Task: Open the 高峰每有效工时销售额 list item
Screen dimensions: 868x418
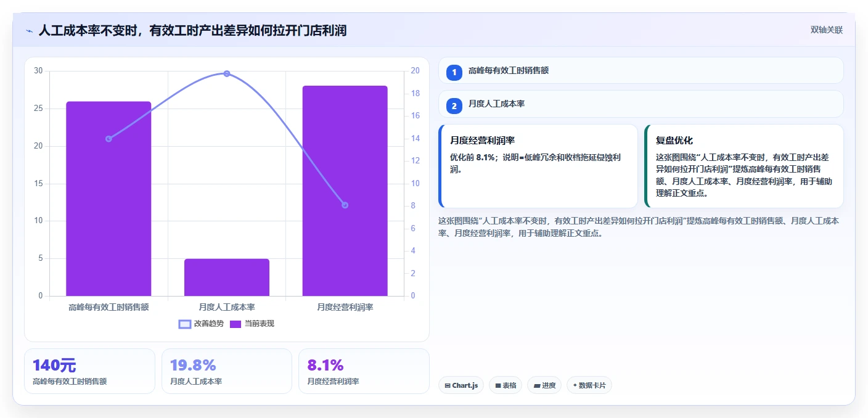Action: coord(641,70)
